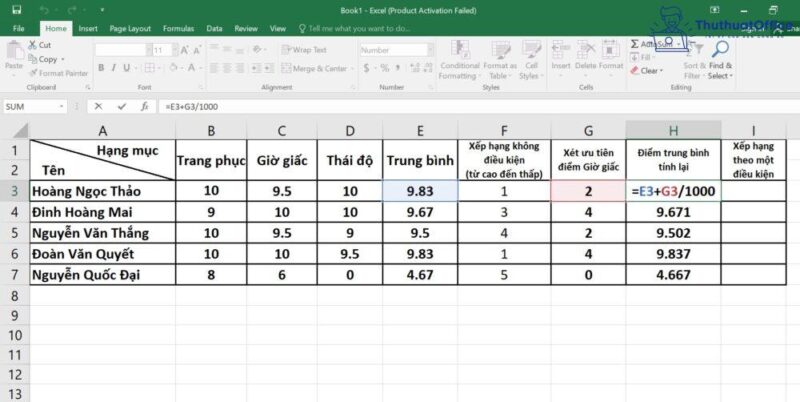Click the Fill down button
Screen dimensions: 800x402
(x=641, y=57)
